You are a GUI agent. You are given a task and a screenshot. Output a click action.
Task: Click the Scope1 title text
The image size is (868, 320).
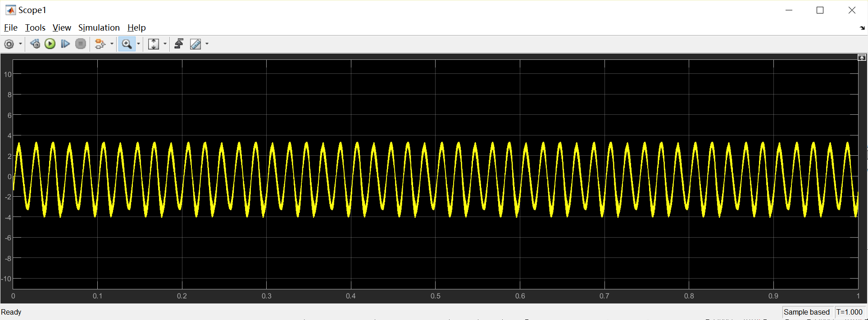click(32, 10)
